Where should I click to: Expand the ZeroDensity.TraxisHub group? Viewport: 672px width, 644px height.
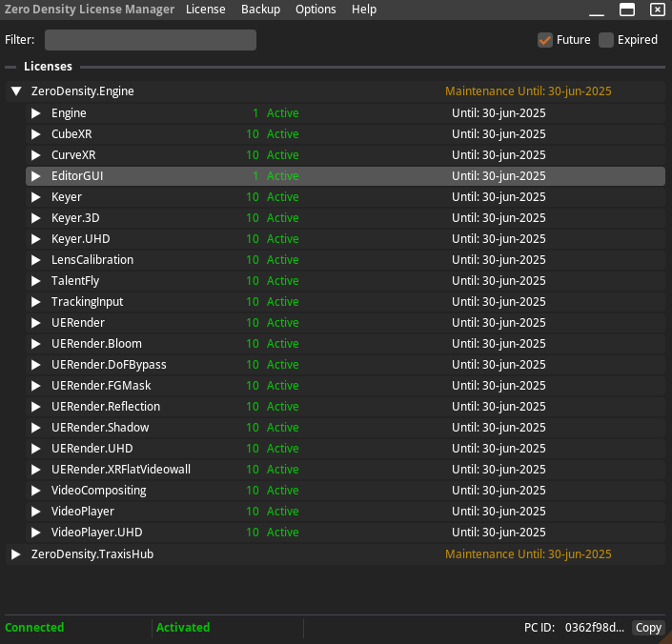[x=16, y=554]
